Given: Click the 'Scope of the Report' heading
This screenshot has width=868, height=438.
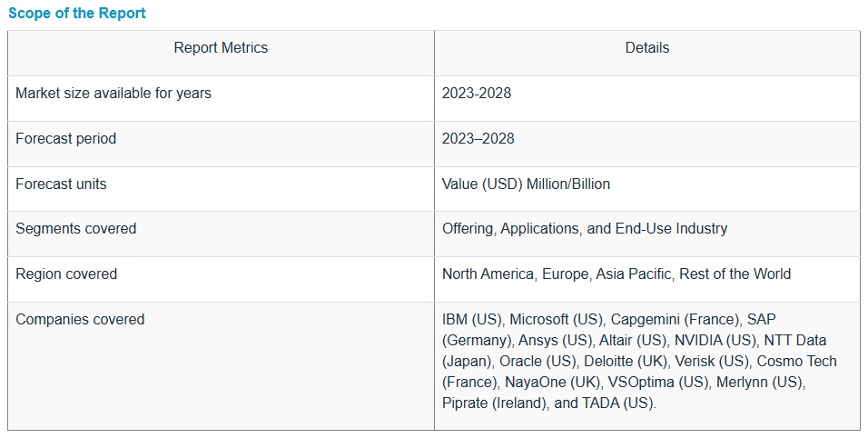Looking at the screenshot, I should (x=77, y=14).
